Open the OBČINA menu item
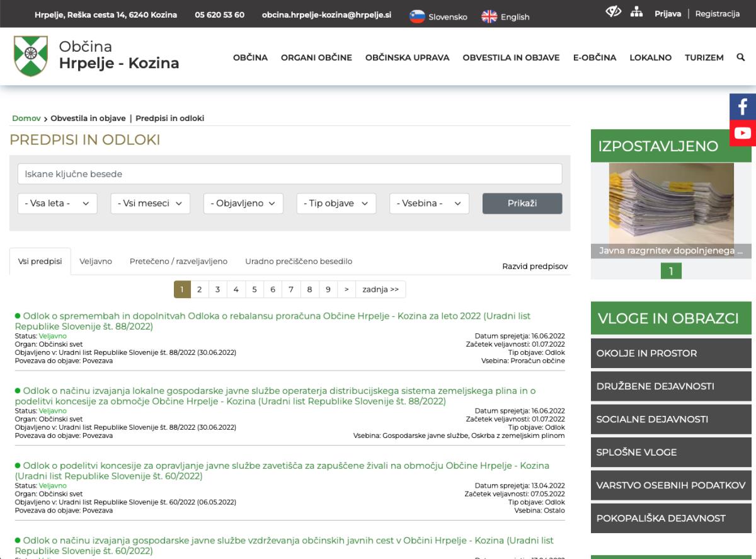Screen dimensions: 756x559 click(250, 57)
